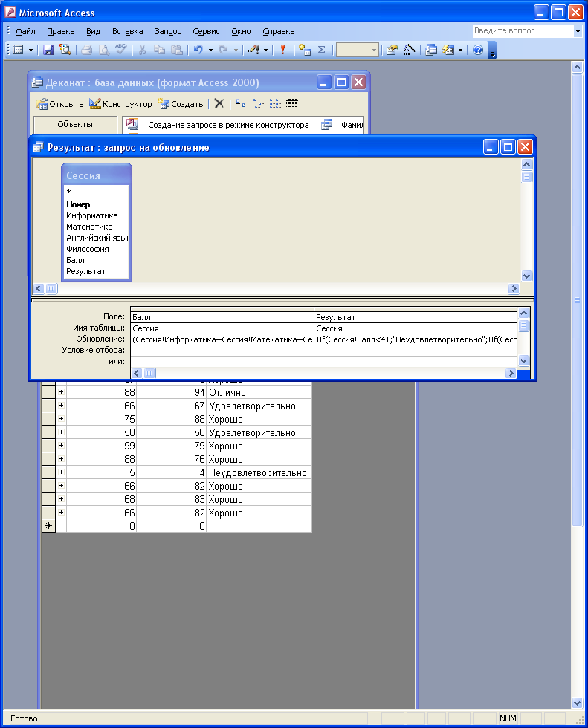
Task: Open the Query Type dropdown arrow
Action: [x=265, y=50]
